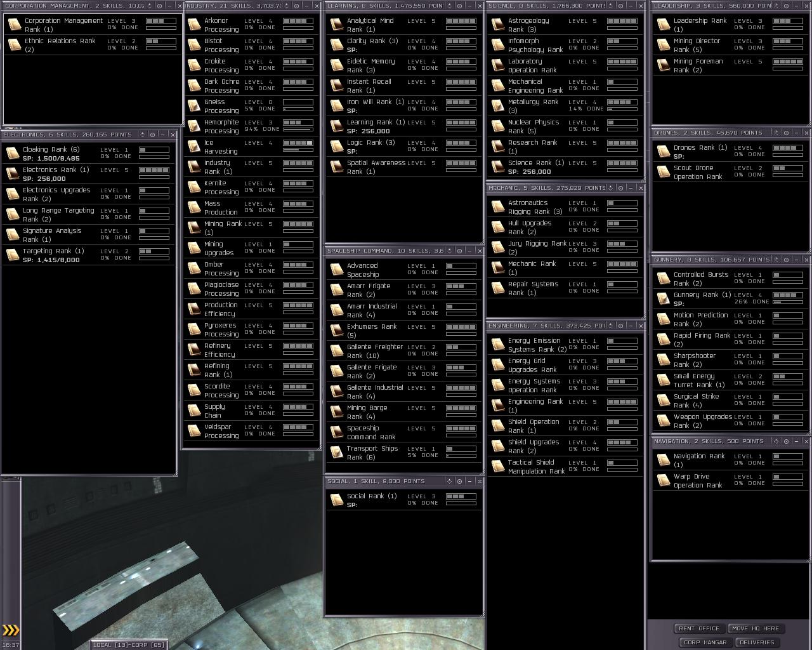The image size is (812, 650).
Task: Click Hemorphite Processing 94% training progress bar
Action: (298, 129)
